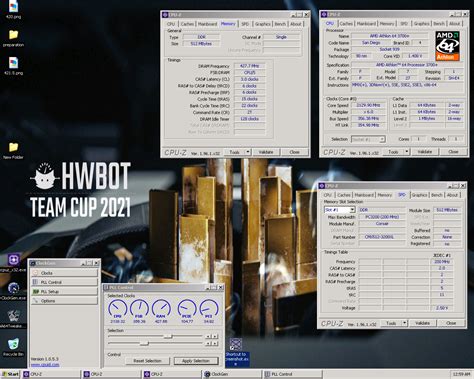Visit the www.cpuid.com link in ClockGen
Viewport: 474px width, 379px height.
(x=45, y=364)
